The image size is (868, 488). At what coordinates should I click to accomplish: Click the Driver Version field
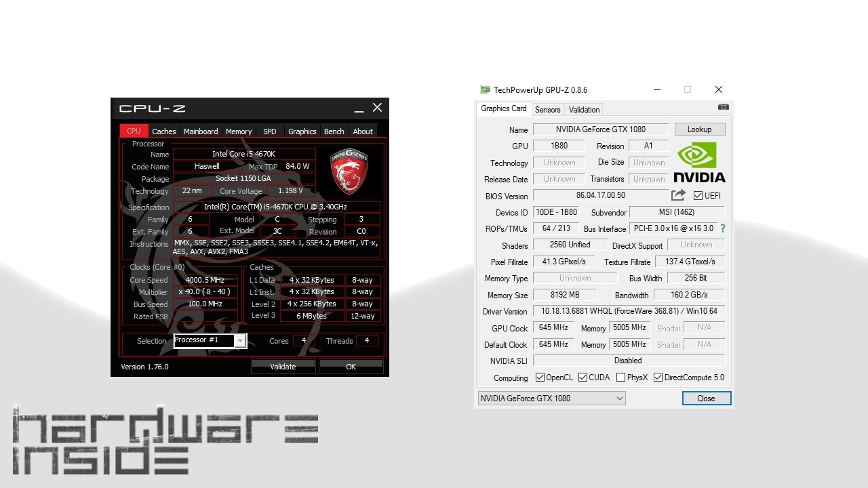(x=629, y=311)
